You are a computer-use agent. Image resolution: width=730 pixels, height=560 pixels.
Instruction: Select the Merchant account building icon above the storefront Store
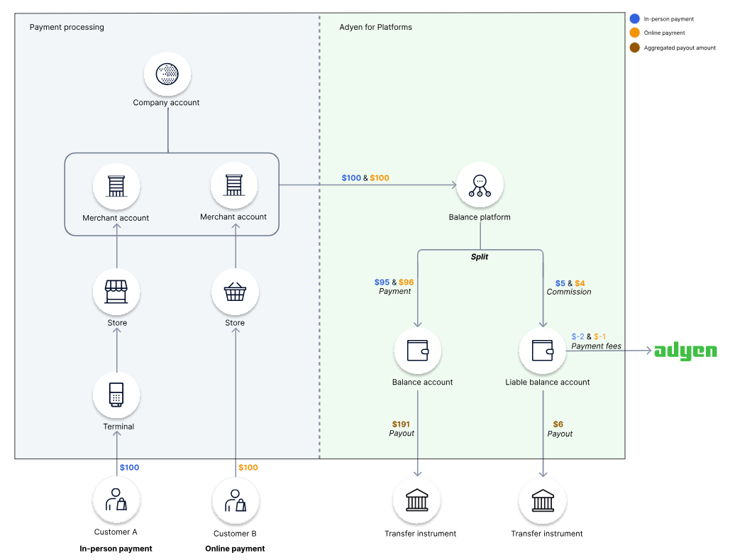pos(116,186)
